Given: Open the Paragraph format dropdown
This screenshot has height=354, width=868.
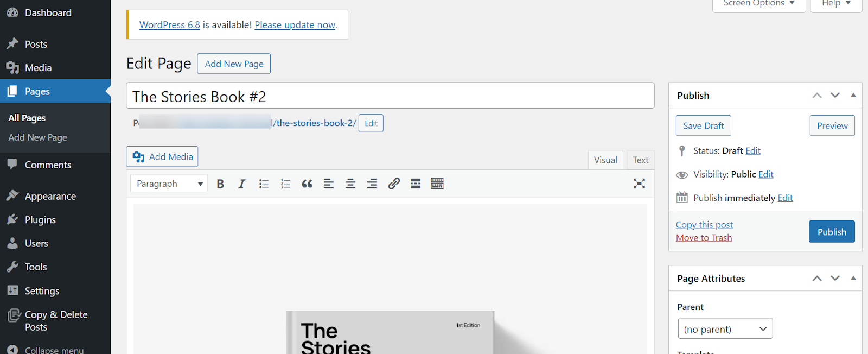Looking at the screenshot, I should click(169, 184).
